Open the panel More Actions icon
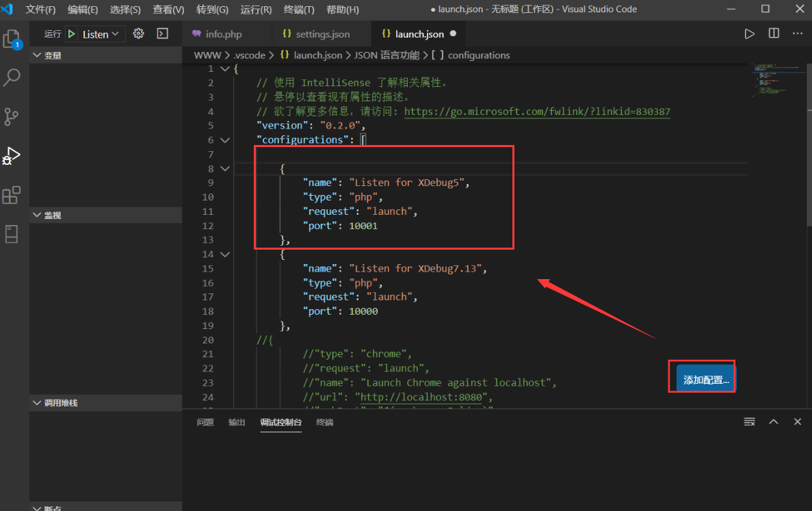 click(749, 422)
